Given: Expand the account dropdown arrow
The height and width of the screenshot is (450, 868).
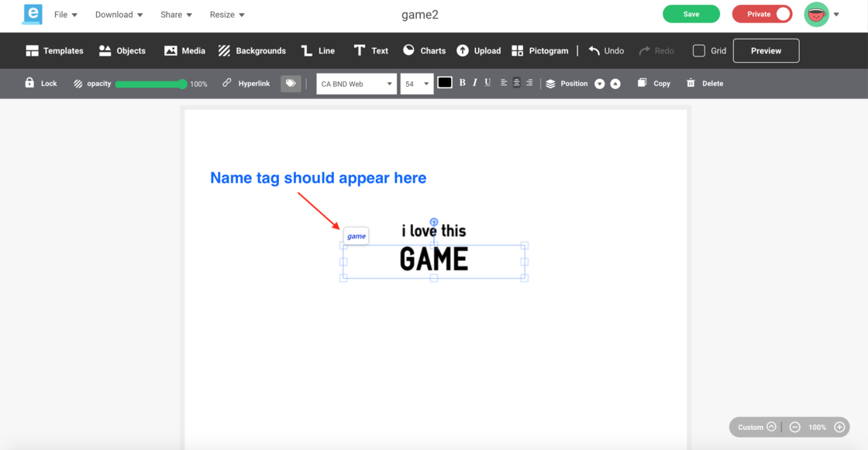Looking at the screenshot, I should [x=836, y=15].
